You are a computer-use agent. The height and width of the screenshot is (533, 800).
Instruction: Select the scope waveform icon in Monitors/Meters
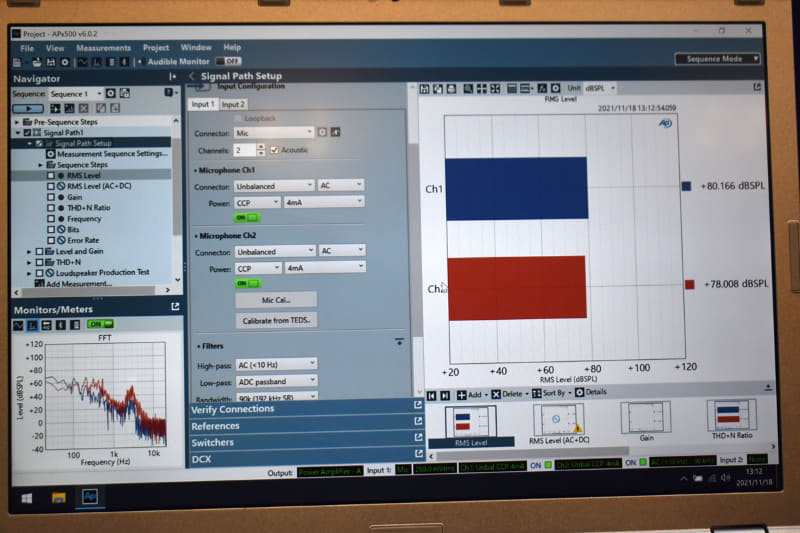point(18,325)
